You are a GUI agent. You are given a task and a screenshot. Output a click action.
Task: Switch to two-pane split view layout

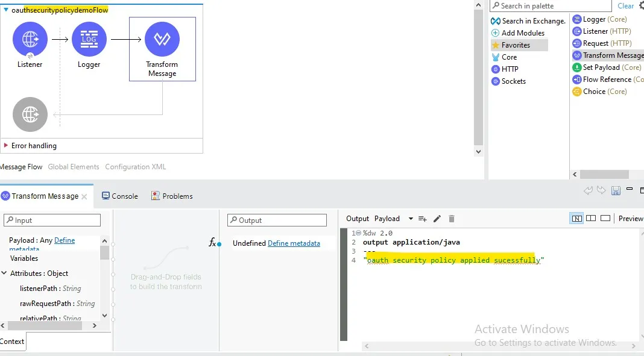[x=591, y=218]
